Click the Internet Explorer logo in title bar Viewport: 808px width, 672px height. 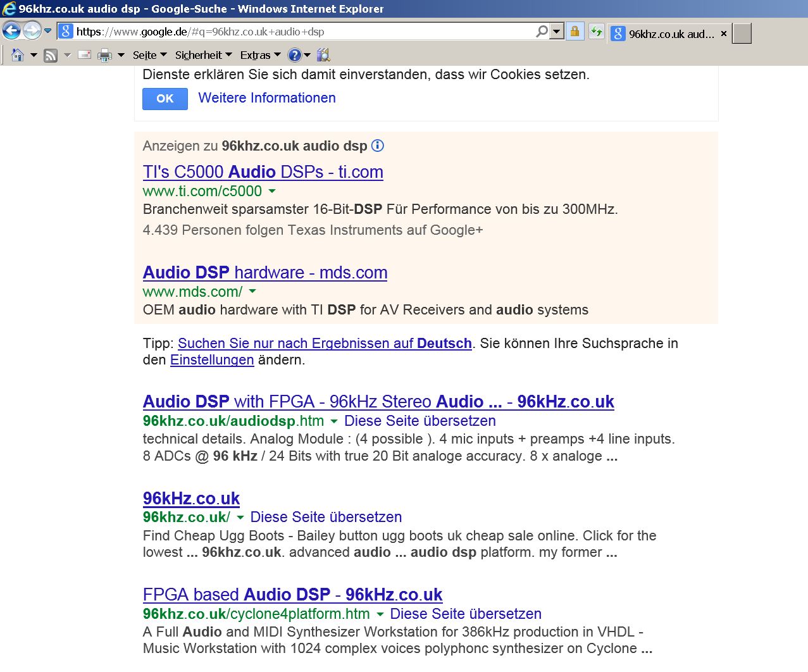[x=9, y=8]
